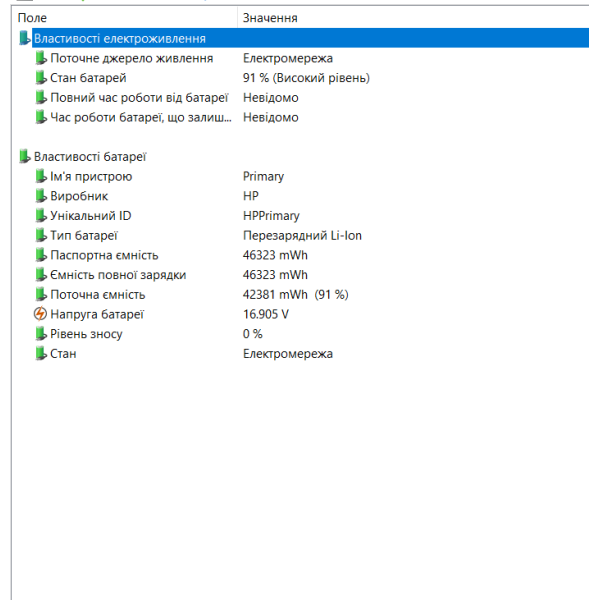Select the Рівень зносу field label
Image resolution: width=600 pixels, height=600 pixels.
coord(86,334)
